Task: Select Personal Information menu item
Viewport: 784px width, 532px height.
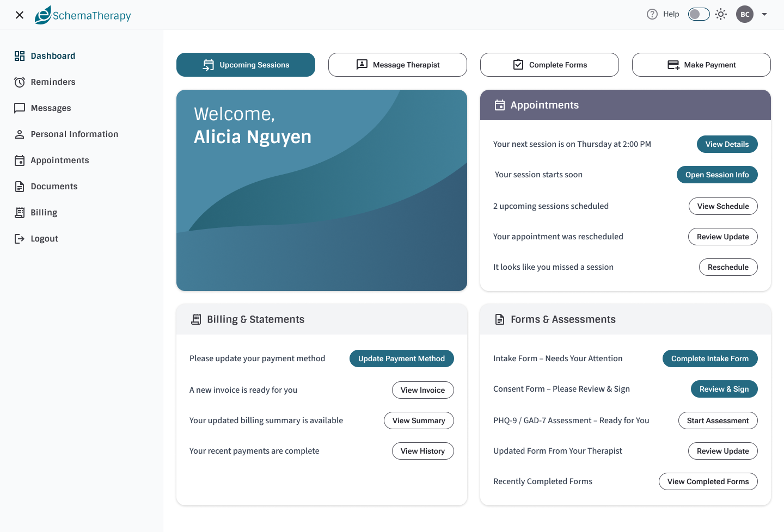Action: (74, 134)
